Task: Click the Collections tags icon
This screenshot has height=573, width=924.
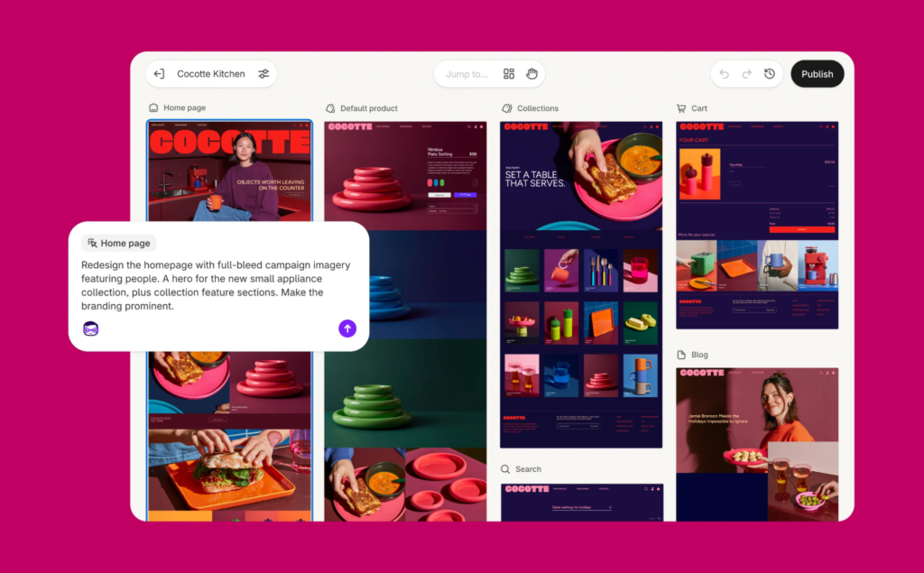Action: click(x=507, y=108)
